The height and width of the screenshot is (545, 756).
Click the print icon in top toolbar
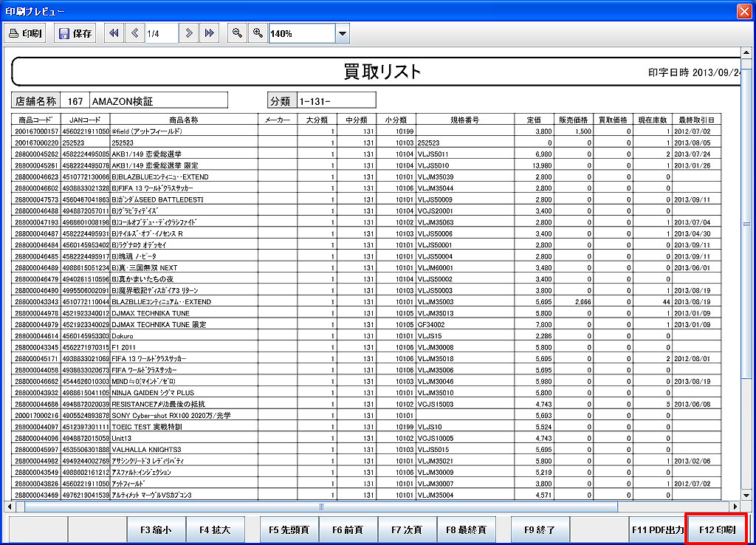click(26, 33)
